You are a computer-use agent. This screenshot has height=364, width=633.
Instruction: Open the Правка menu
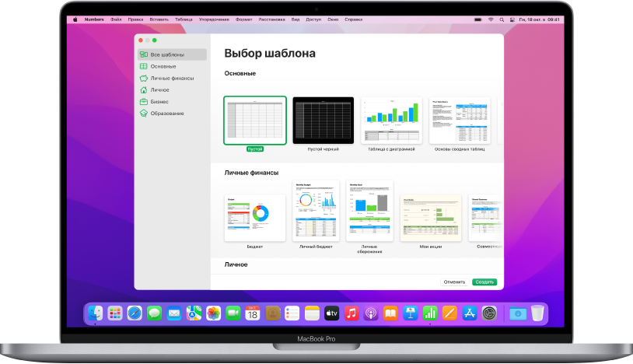pyautogui.click(x=135, y=19)
